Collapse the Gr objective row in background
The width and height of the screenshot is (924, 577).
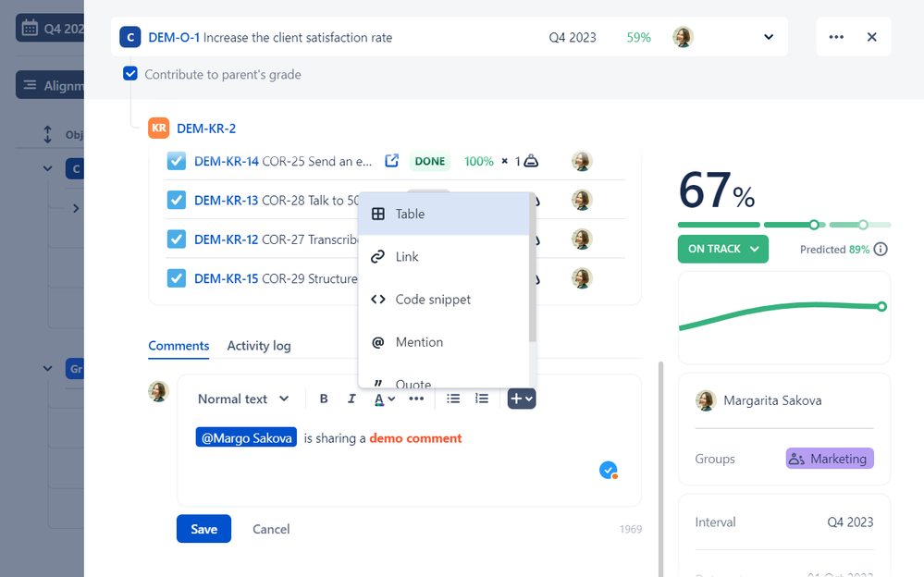click(48, 368)
